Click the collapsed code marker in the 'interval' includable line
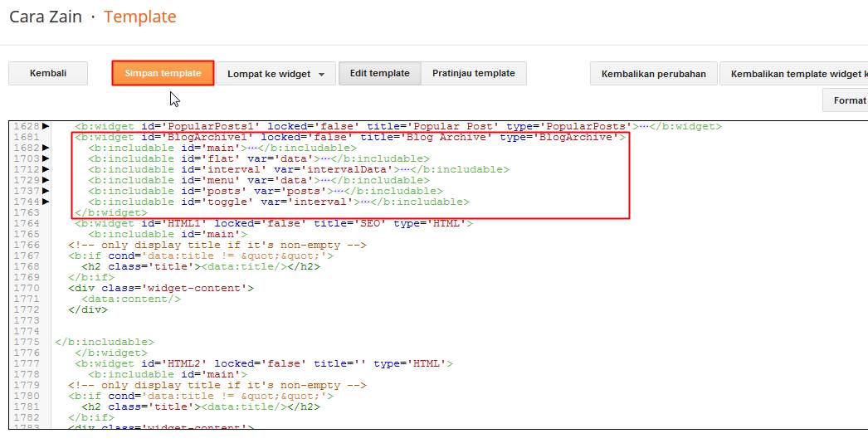The image size is (868, 443). pos(405,169)
